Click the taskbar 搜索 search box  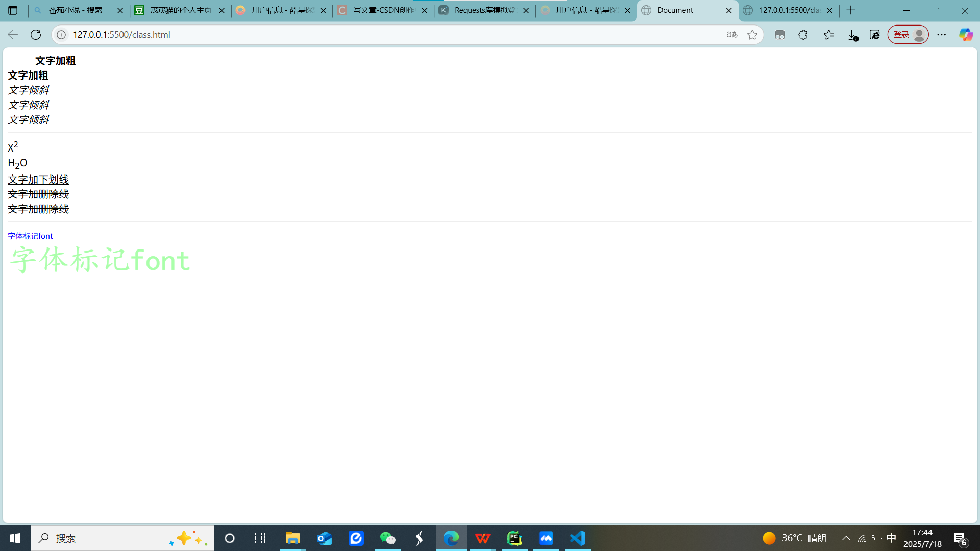[122, 538]
